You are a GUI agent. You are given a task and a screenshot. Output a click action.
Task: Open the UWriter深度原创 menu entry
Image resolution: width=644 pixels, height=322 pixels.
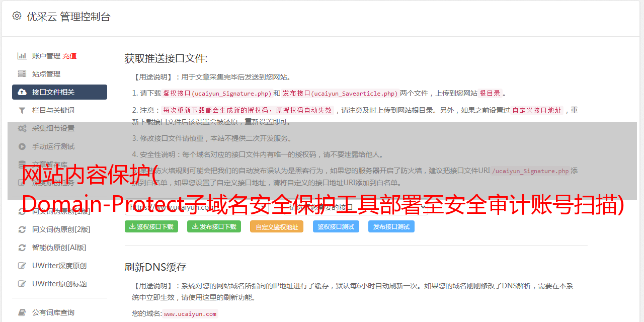pyautogui.click(x=59, y=266)
